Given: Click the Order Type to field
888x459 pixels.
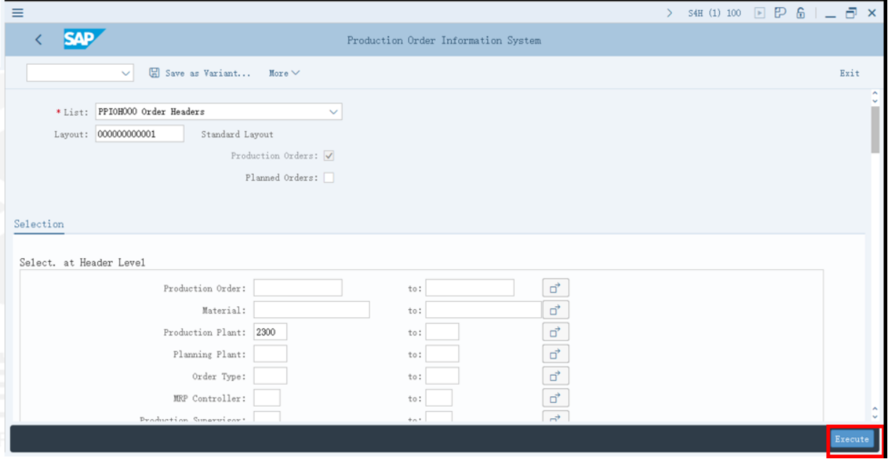Looking at the screenshot, I should 442,376.
